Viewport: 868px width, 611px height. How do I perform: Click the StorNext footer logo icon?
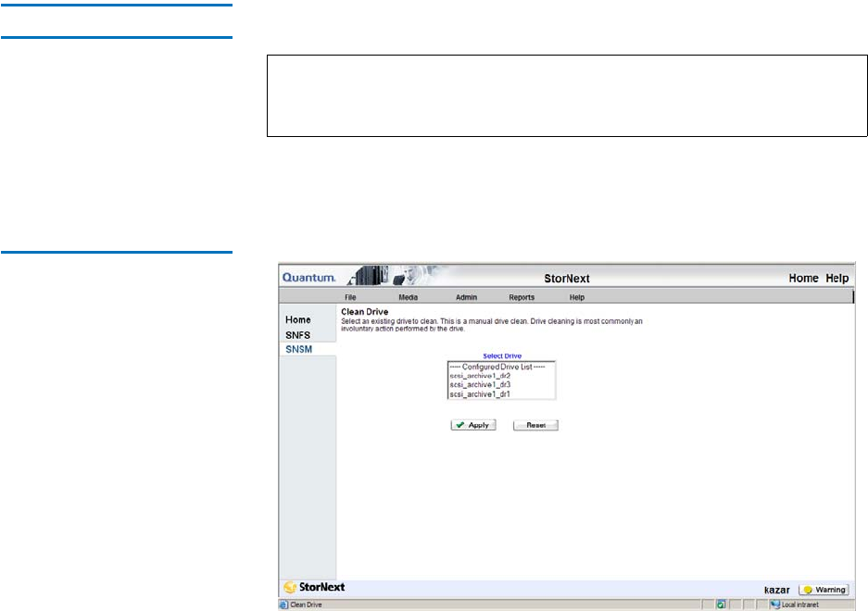[290, 587]
